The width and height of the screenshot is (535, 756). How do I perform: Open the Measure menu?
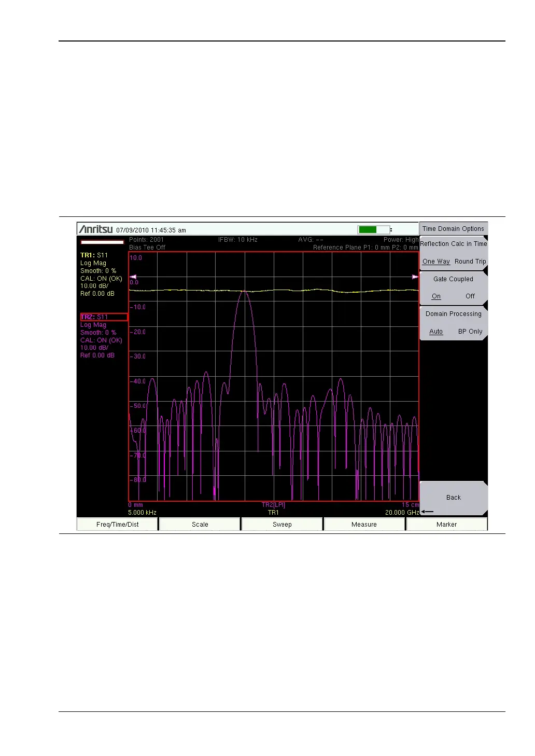pos(364,525)
